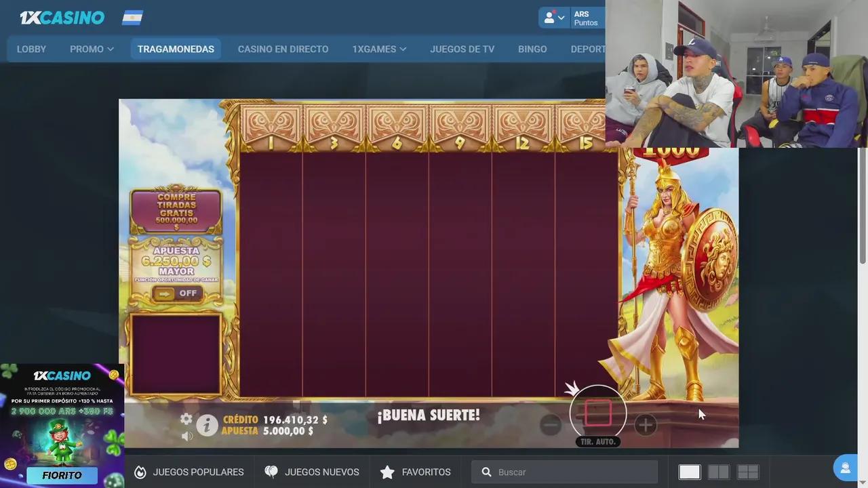
Task: Go to CASINO EN DIRECTO
Action: (x=283, y=49)
